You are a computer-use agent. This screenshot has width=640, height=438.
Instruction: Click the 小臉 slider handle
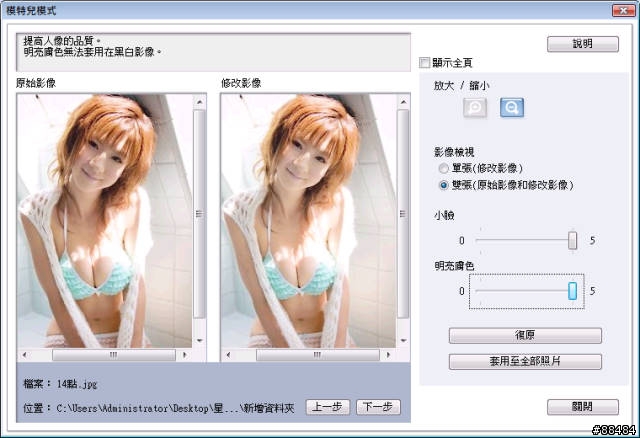pyautogui.click(x=572, y=240)
